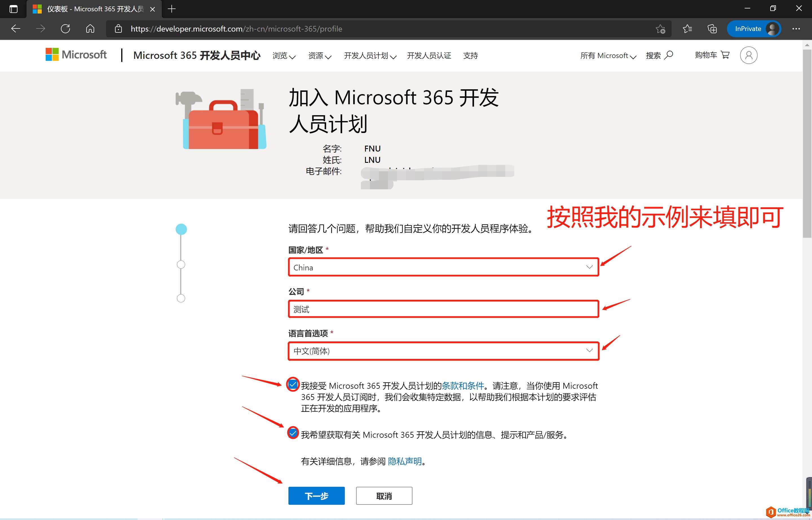The image size is (812, 520).
Task: Click the 公司 text input field
Action: 443,309
